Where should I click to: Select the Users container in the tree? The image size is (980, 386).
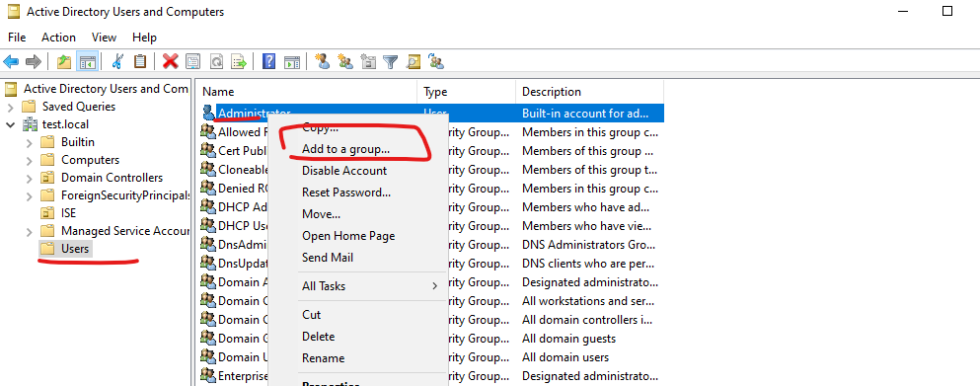tap(75, 249)
